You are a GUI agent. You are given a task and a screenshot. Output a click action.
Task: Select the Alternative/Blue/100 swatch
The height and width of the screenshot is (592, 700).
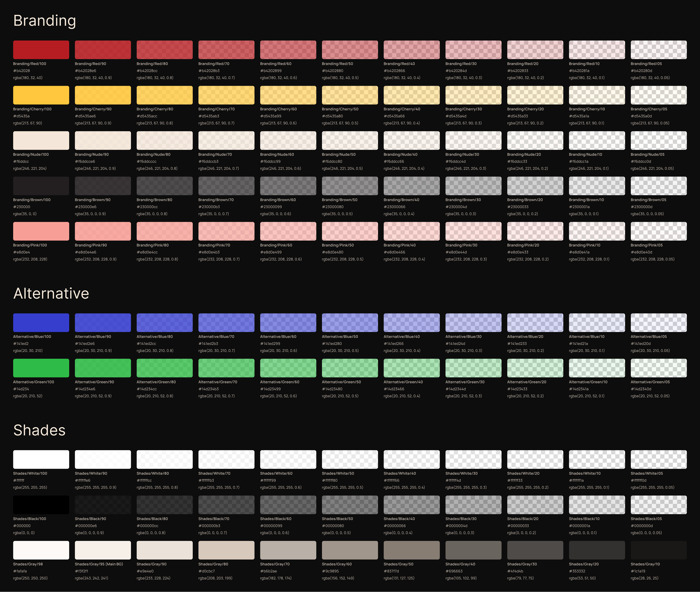[41, 323]
